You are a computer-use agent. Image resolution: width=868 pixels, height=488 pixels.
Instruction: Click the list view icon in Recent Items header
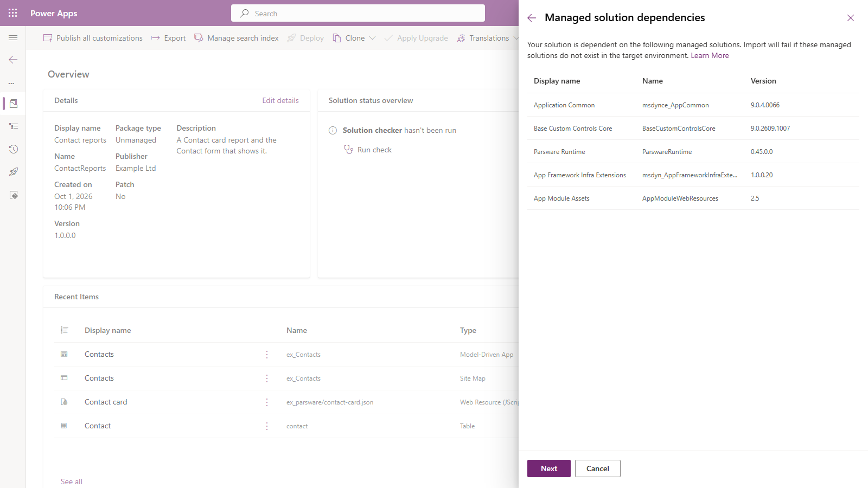64,330
